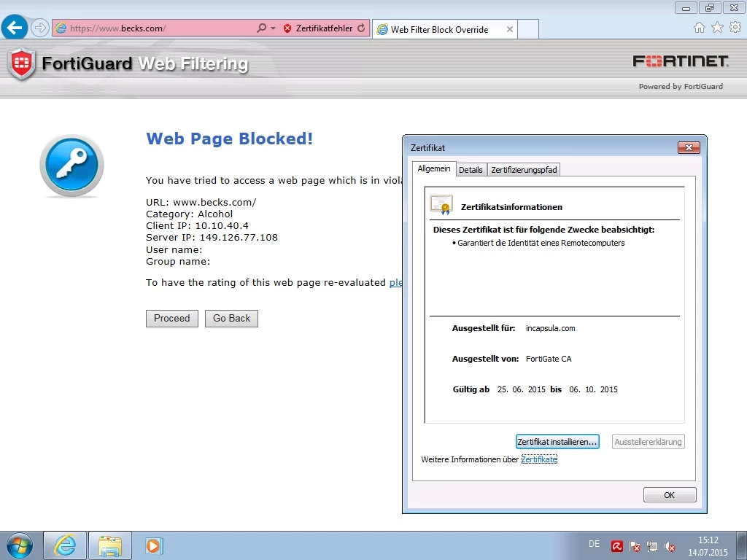Click the DE language indicator
Image resolution: width=747 pixels, height=560 pixels.
click(594, 544)
